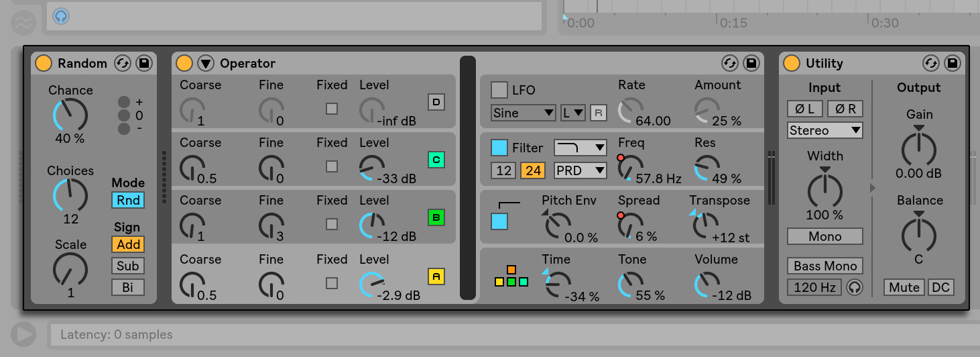This screenshot has height=357, width=980.
Task: Open the LFO range L dropdown
Action: click(573, 113)
